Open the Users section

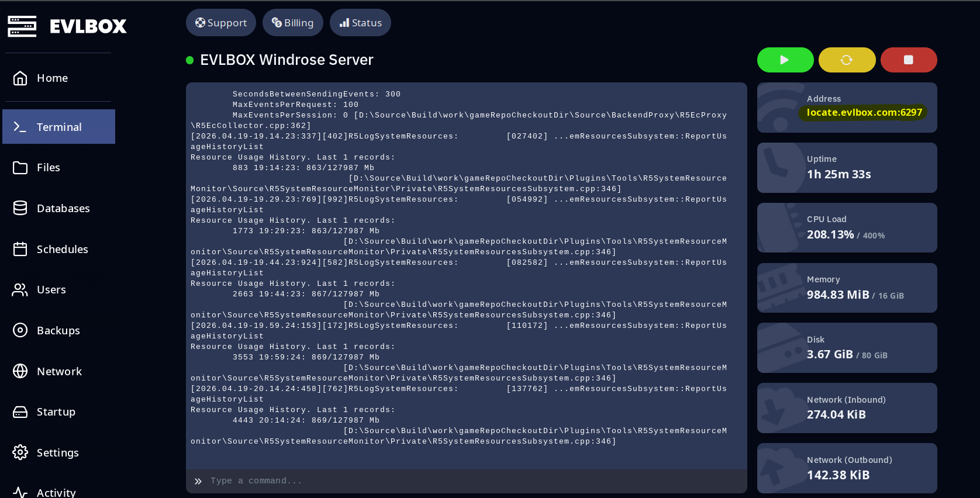58,290
